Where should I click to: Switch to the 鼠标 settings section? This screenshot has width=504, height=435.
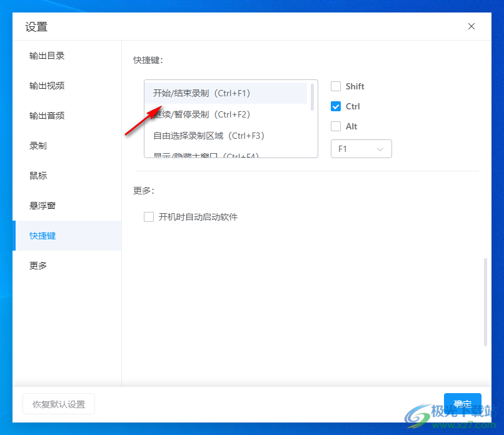point(67,176)
